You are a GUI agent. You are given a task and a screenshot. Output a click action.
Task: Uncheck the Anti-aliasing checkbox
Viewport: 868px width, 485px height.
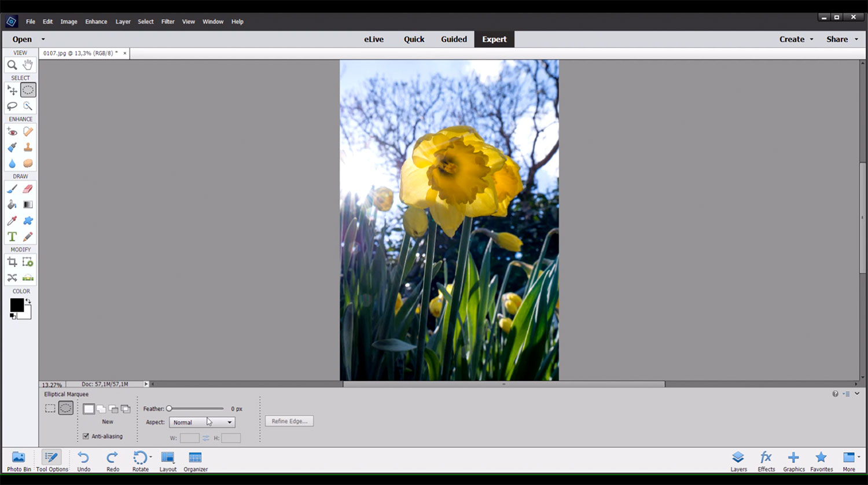tap(86, 436)
